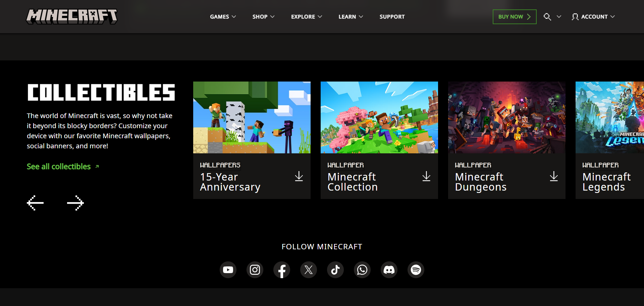Expand the Shop dropdown menu
Image resolution: width=644 pixels, height=306 pixels.
point(263,17)
